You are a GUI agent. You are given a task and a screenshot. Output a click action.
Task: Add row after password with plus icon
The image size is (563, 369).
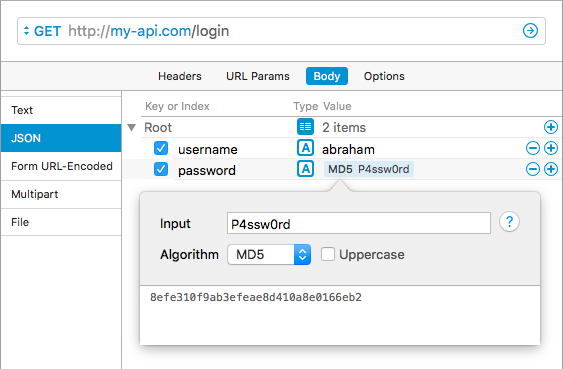pyautogui.click(x=551, y=169)
